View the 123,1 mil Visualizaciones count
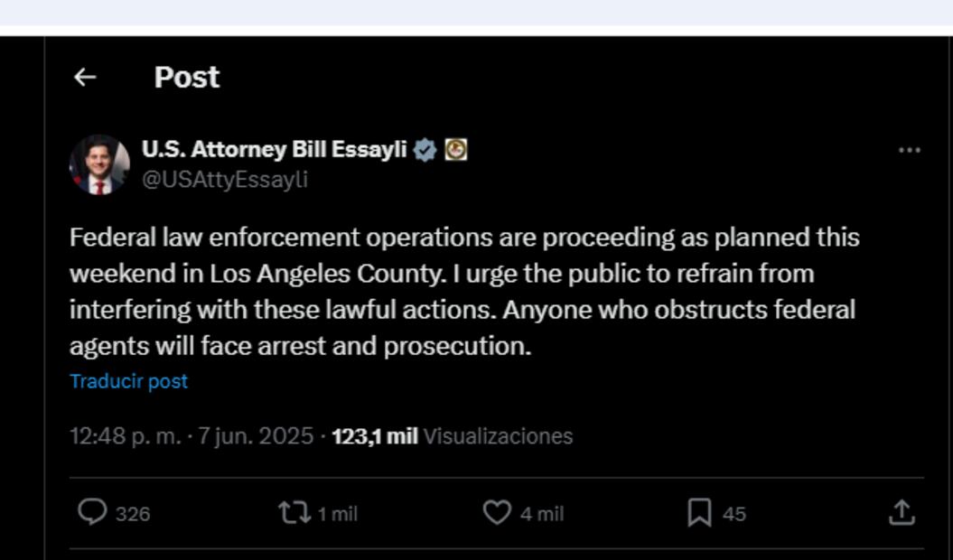Viewport: 953px width, 560px height. click(452, 437)
